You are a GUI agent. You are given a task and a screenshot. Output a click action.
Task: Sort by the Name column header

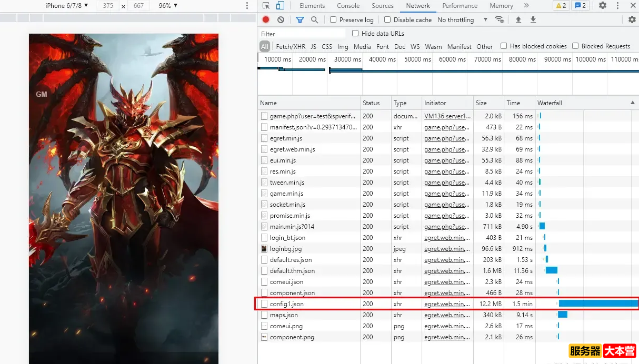[309, 103]
